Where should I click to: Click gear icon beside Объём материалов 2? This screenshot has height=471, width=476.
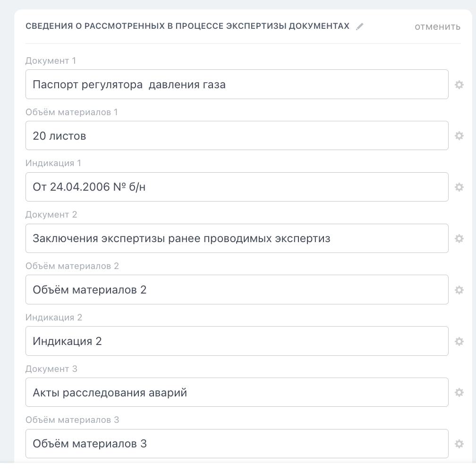(x=459, y=290)
